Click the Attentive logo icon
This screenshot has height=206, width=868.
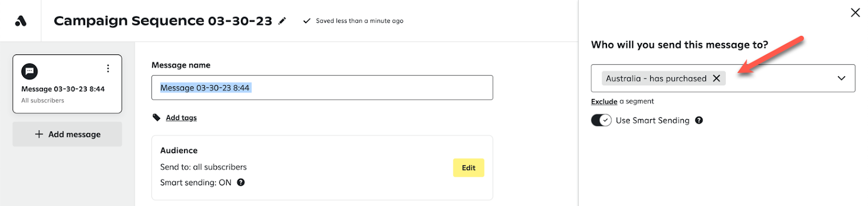pos(21,21)
